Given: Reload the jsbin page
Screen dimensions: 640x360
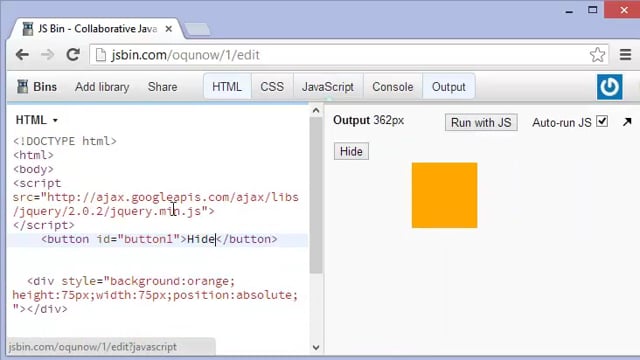Looking at the screenshot, I should (73, 54).
